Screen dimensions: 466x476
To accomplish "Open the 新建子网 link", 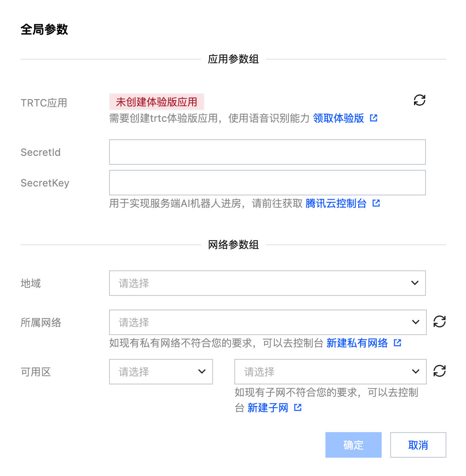I will (268, 408).
